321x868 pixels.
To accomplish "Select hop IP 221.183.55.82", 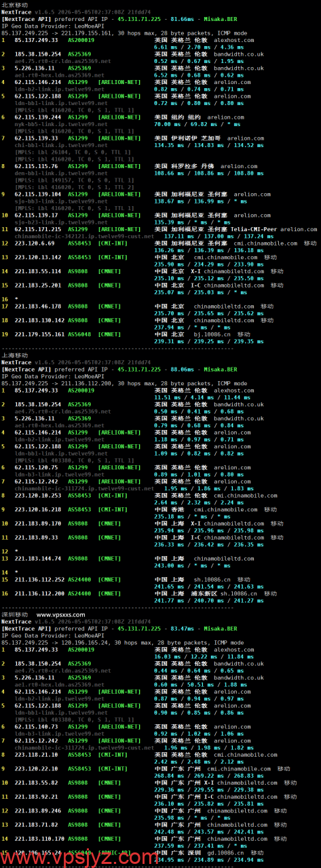I will pyautogui.click(x=35, y=783).
